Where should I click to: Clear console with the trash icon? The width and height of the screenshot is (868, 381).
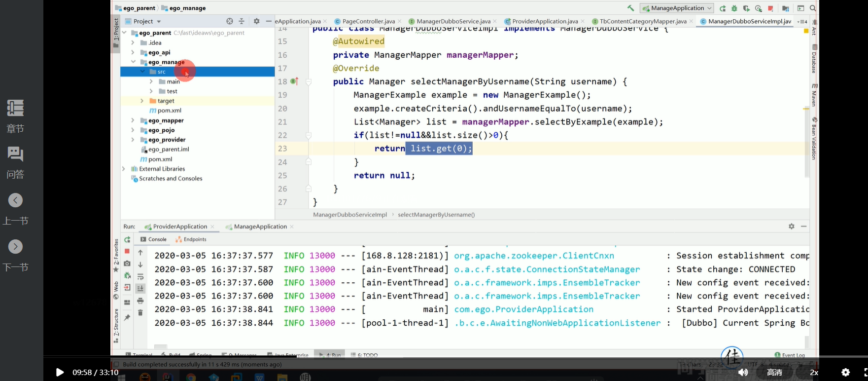[140, 312]
